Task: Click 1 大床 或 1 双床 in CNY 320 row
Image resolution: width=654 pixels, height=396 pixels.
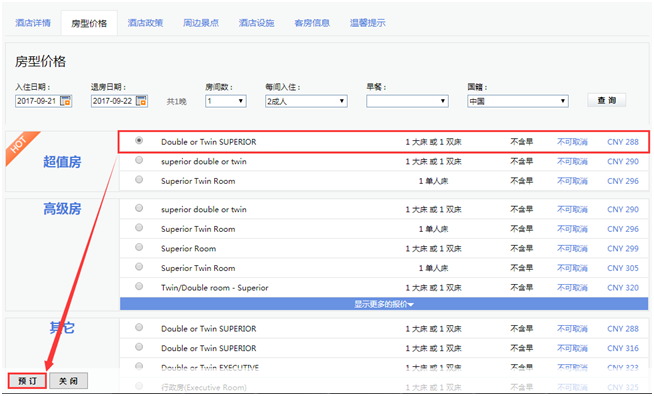Action: [x=433, y=288]
